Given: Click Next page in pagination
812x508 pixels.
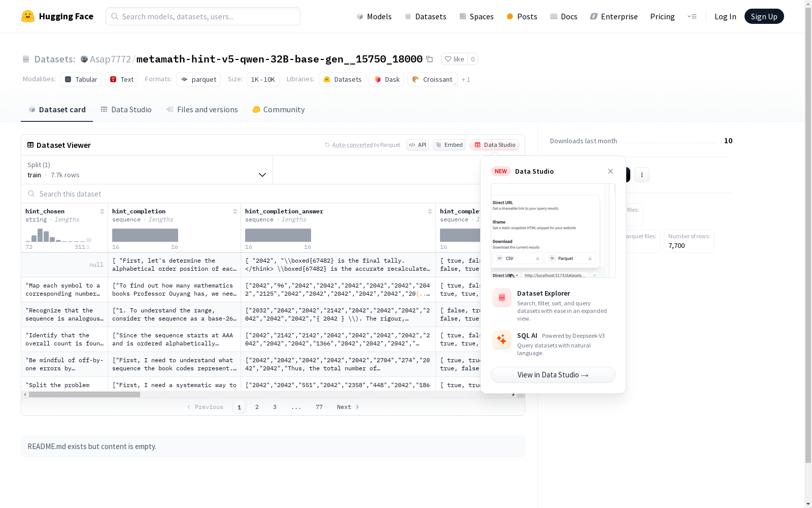Looking at the screenshot, I should coord(348,407).
